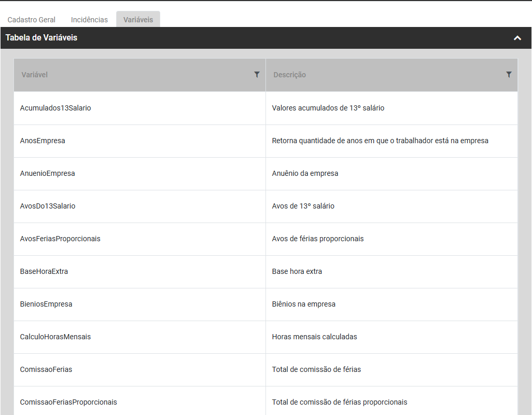Viewport: 532px width, 415px height.
Task: Click the Variável column header
Action: coord(35,75)
